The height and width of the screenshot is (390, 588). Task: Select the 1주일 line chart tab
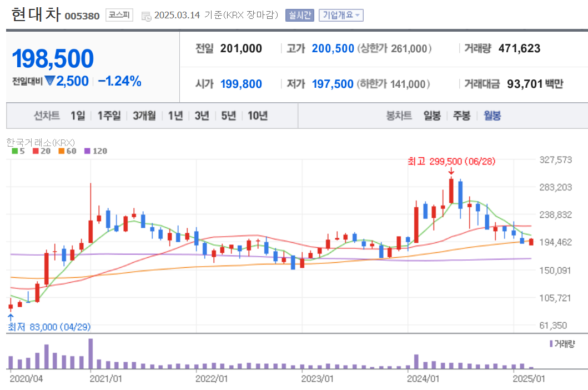109,116
